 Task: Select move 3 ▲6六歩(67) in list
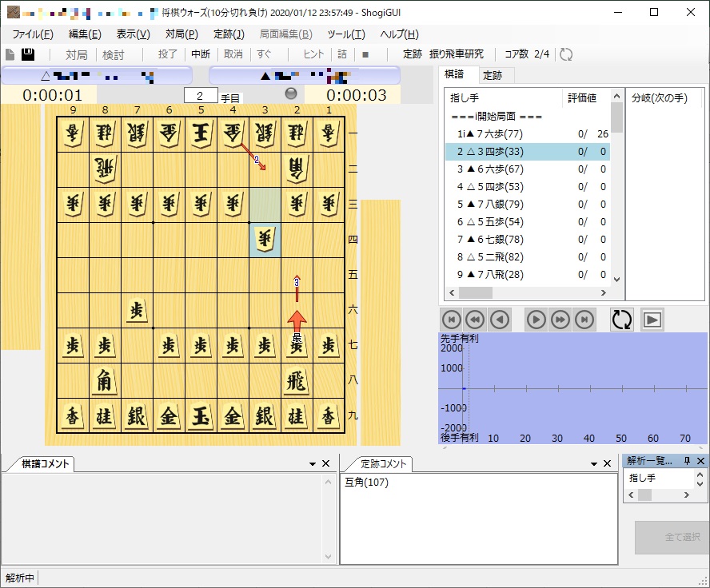(528, 169)
